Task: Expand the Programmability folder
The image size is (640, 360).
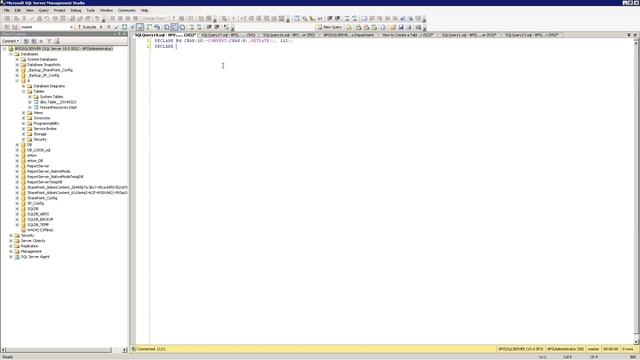Action: point(24,123)
